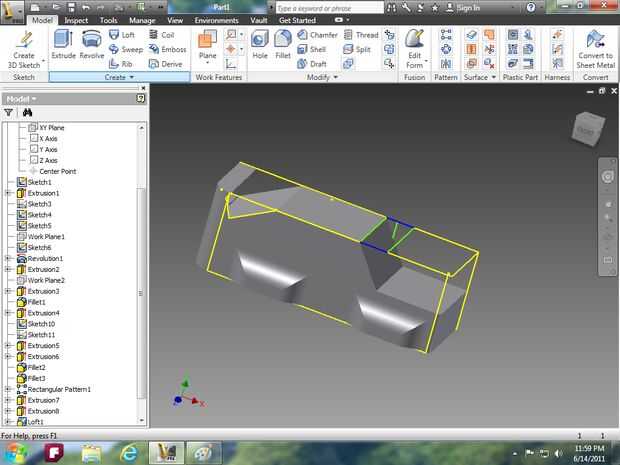
Task: Open the Manage ribbon tab
Action: click(142, 20)
